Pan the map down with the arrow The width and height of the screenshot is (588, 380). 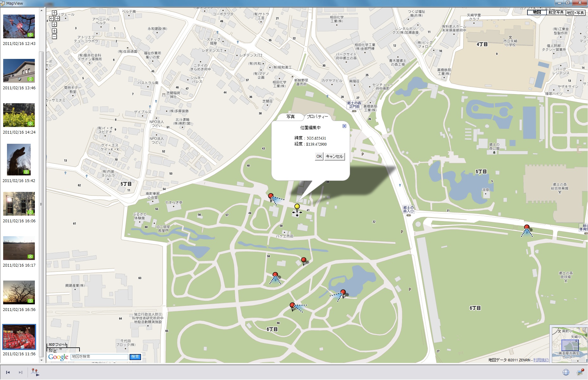(x=54, y=24)
